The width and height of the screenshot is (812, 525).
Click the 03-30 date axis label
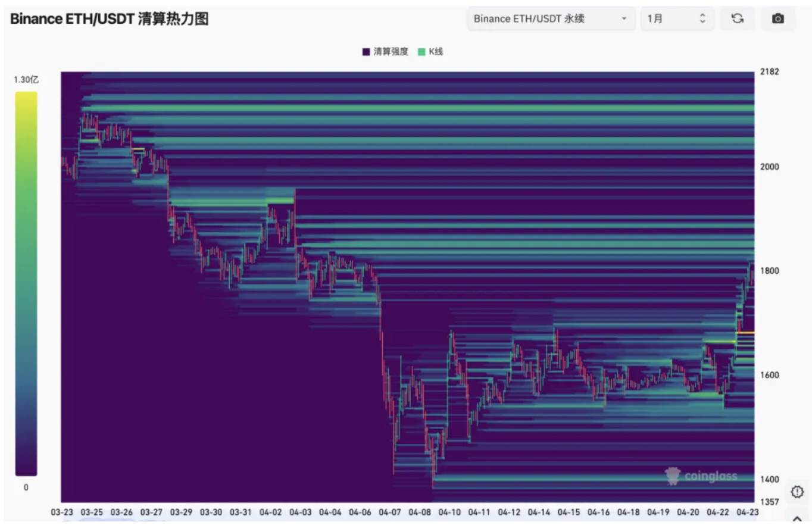pyautogui.click(x=211, y=512)
